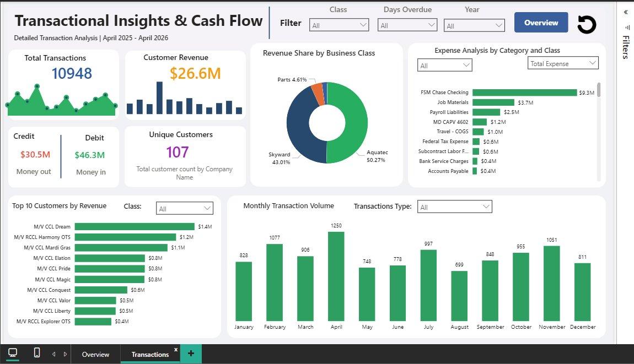634x364 pixels.
Task: Click the 'Travel - COGS' expense label
Action: click(x=453, y=132)
